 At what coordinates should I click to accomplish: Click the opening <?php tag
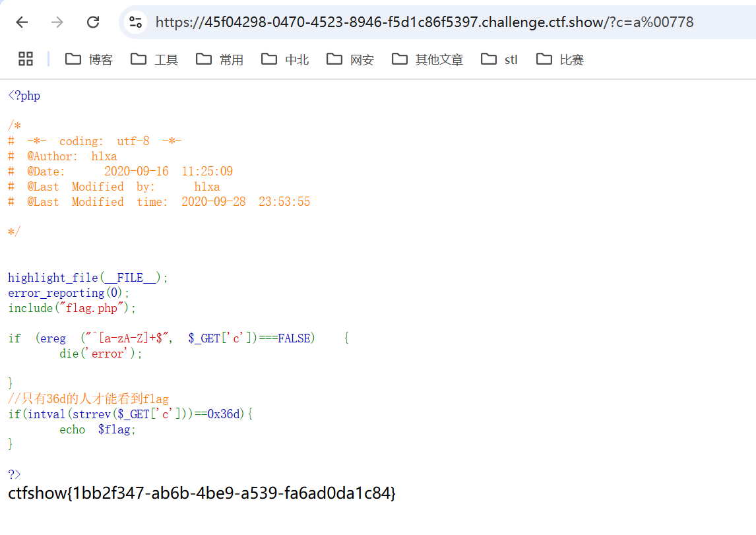24,96
